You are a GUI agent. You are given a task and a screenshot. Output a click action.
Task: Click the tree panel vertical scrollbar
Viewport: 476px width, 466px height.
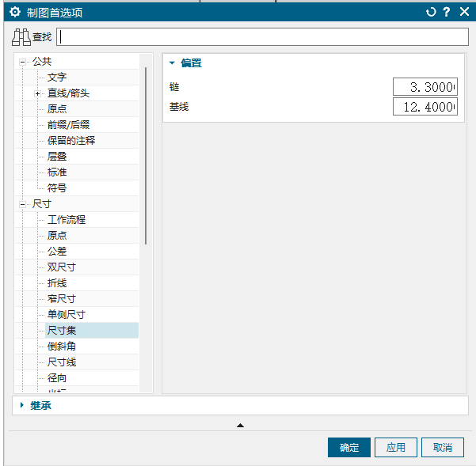pos(146,156)
